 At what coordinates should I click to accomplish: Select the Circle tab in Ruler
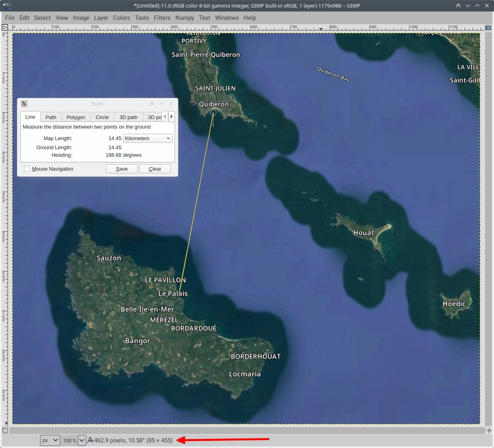click(x=102, y=117)
